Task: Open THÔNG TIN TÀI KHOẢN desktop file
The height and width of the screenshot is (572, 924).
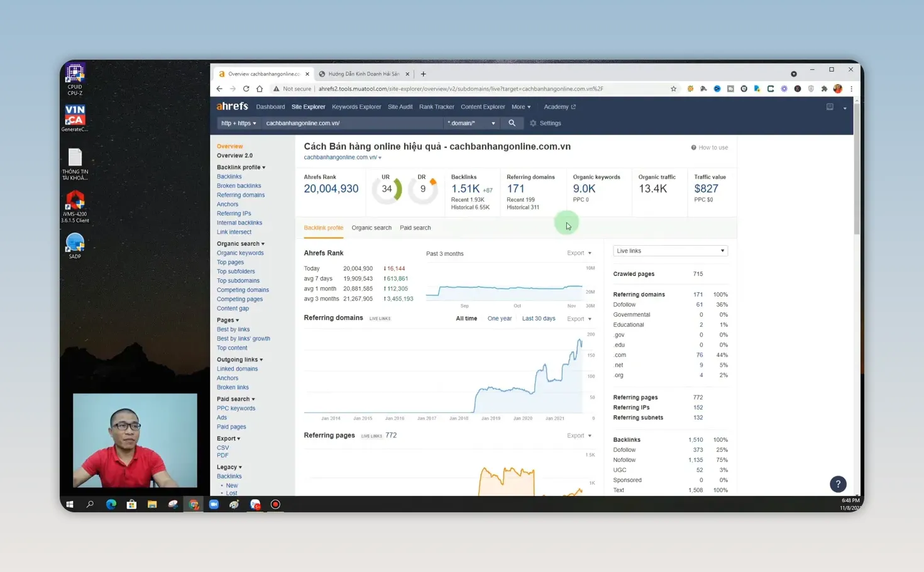Action: (x=75, y=164)
